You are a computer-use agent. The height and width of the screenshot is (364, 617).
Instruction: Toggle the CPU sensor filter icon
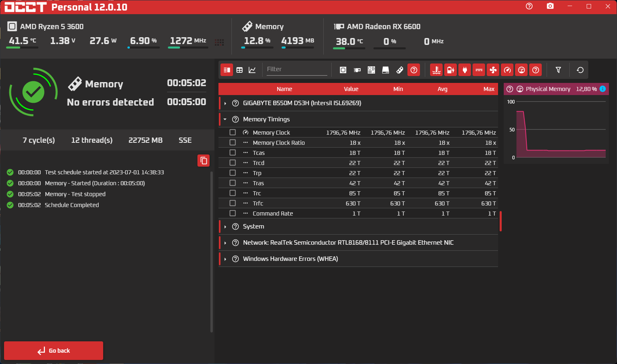pos(343,70)
